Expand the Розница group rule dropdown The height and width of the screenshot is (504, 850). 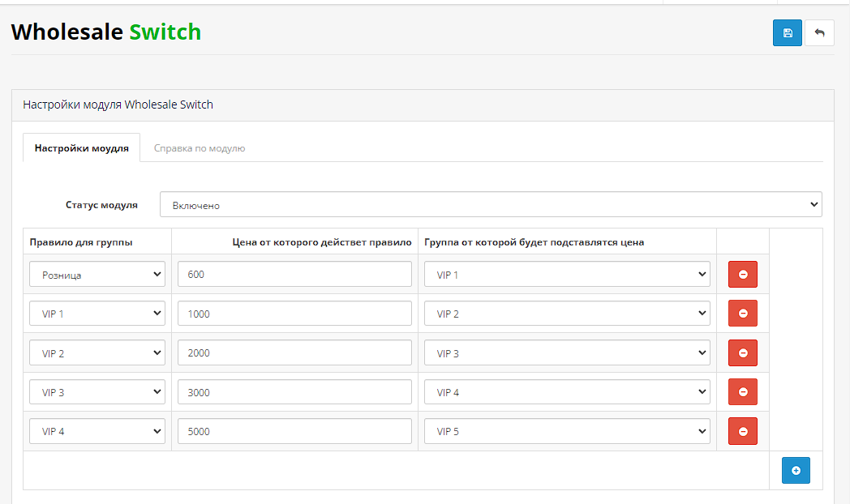97,275
